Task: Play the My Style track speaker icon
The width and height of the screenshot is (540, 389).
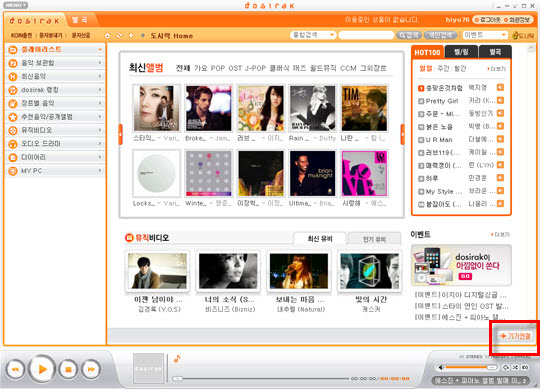Action: (x=500, y=191)
